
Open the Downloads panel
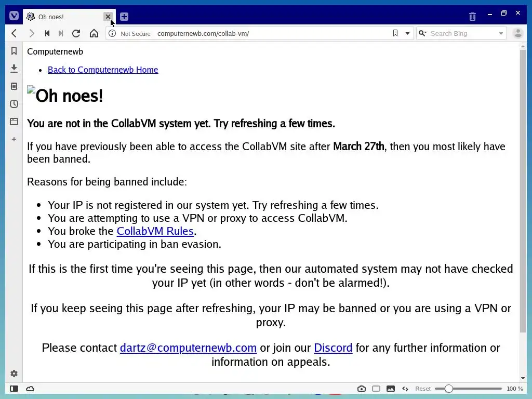point(14,69)
